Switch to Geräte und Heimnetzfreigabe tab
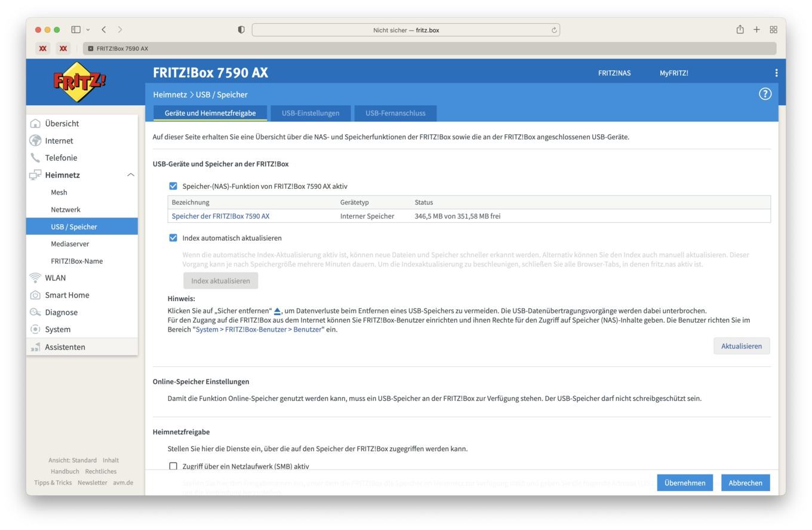This screenshot has height=530, width=812. click(210, 113)
